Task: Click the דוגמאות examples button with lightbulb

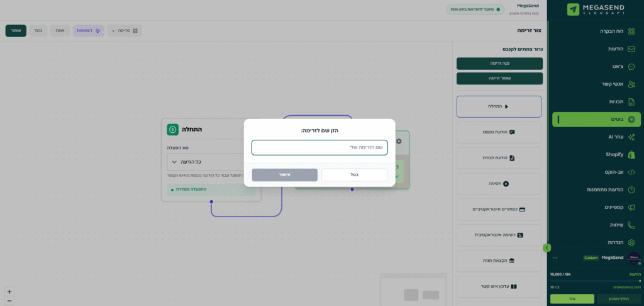Action: [88, 30]
